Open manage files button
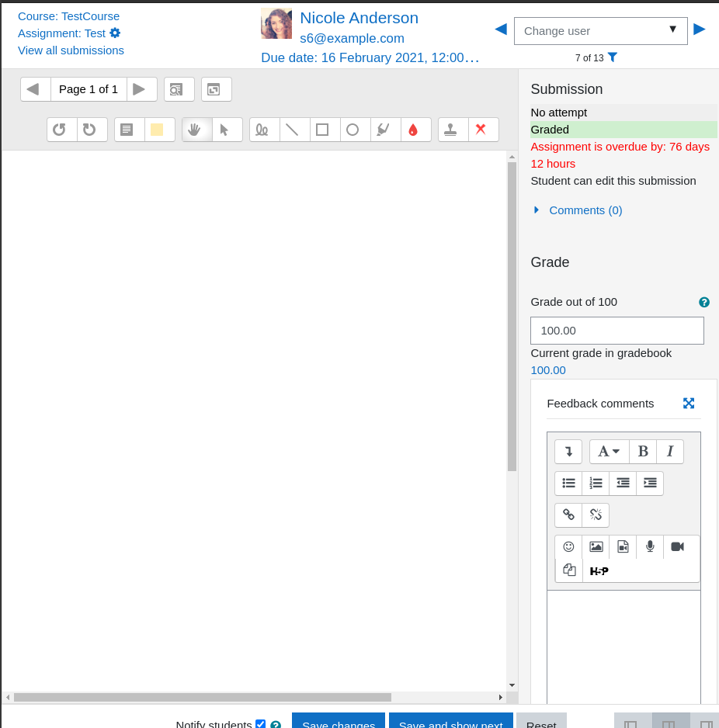This screenshot has height=728, width=719. pos(568,570)
